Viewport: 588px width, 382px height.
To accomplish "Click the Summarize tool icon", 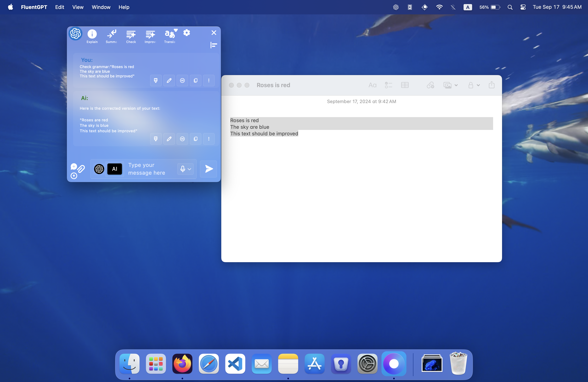I will (111, 34).
